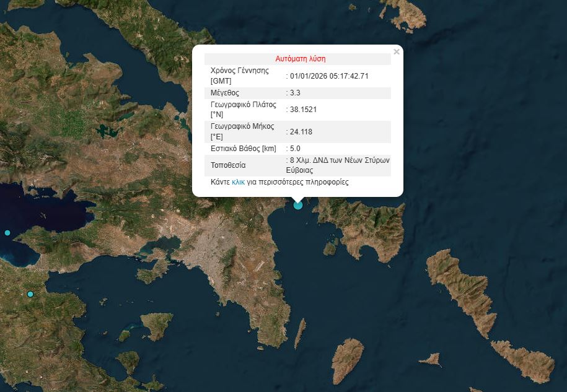Screen dimensions: 567x392
Task: Click Aegina island on the map
Action: click(x=157, y=324)
